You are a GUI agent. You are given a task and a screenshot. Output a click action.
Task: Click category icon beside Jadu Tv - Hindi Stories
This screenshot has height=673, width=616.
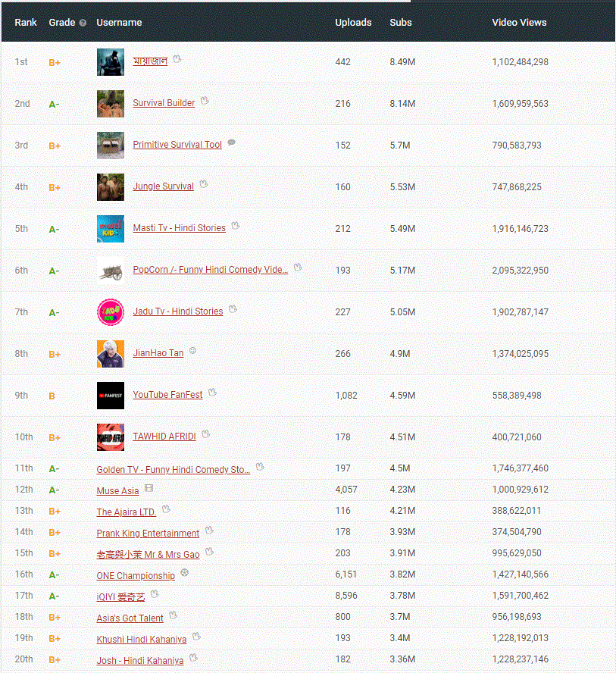pyautogui.click(x=233, y=309)
